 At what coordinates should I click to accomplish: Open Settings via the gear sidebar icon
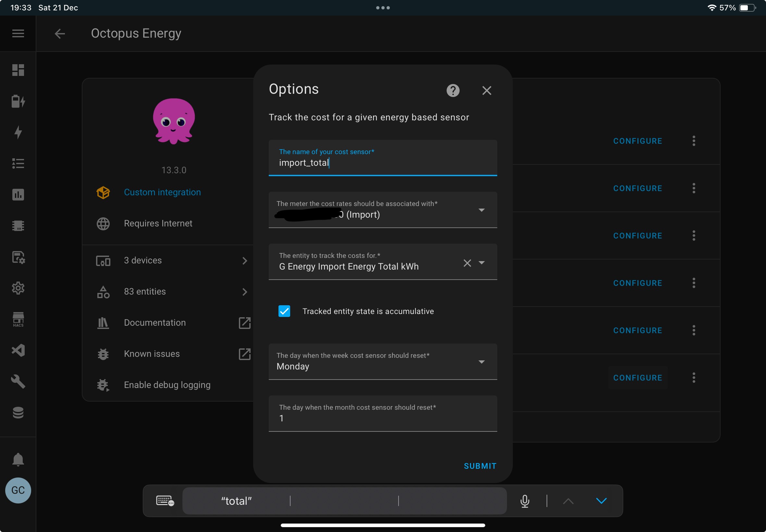18,288
